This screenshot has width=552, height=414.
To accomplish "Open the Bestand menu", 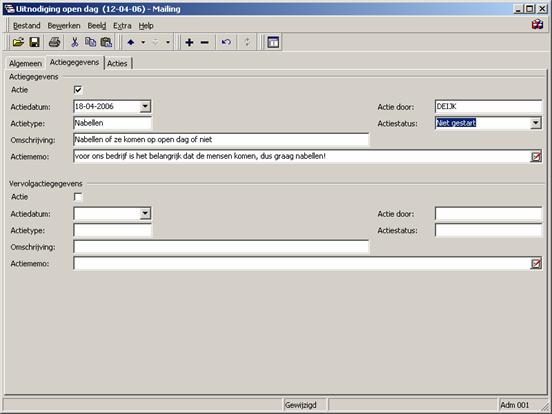I will (27, 26).
